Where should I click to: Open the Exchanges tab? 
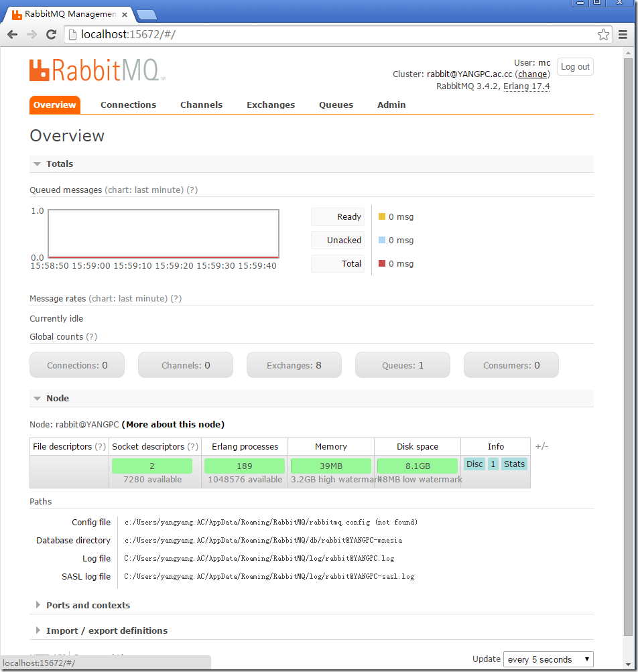click(x=271, y=105)
